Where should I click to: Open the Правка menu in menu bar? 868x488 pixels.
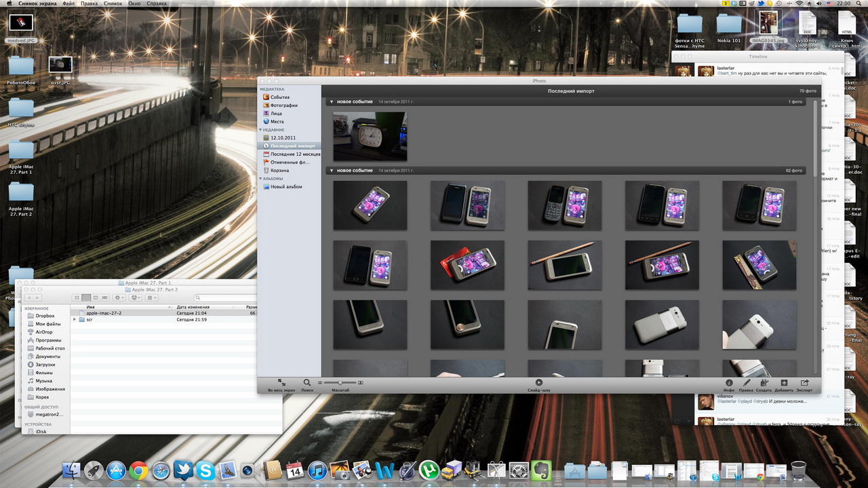coord(89,3)
